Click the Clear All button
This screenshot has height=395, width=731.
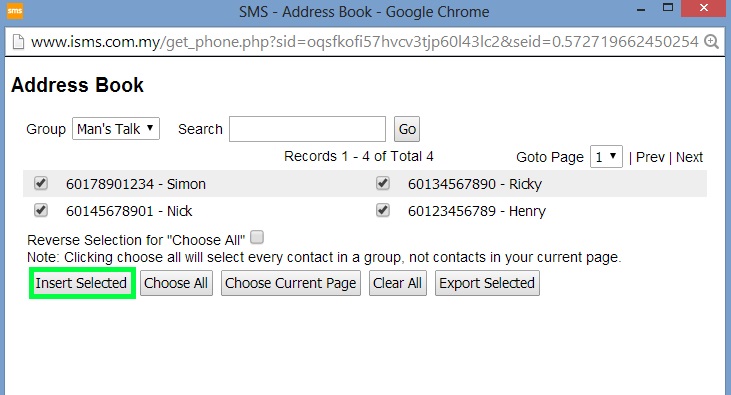398,283
